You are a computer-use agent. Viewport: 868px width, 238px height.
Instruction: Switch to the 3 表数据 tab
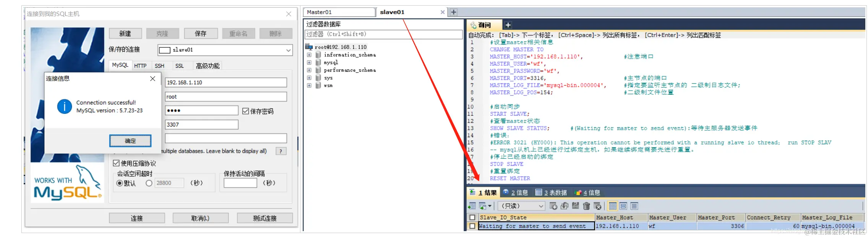tap(551, 193)
